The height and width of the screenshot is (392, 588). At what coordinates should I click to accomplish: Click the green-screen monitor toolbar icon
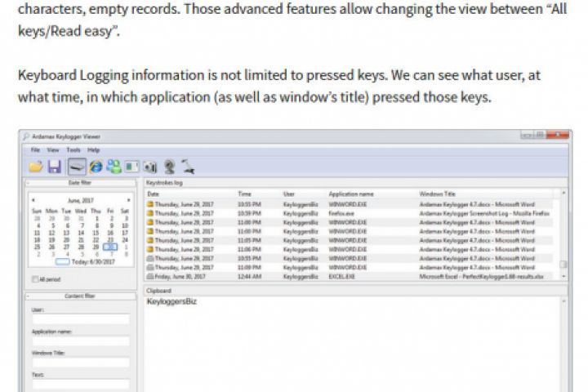[x=131, y=167]
